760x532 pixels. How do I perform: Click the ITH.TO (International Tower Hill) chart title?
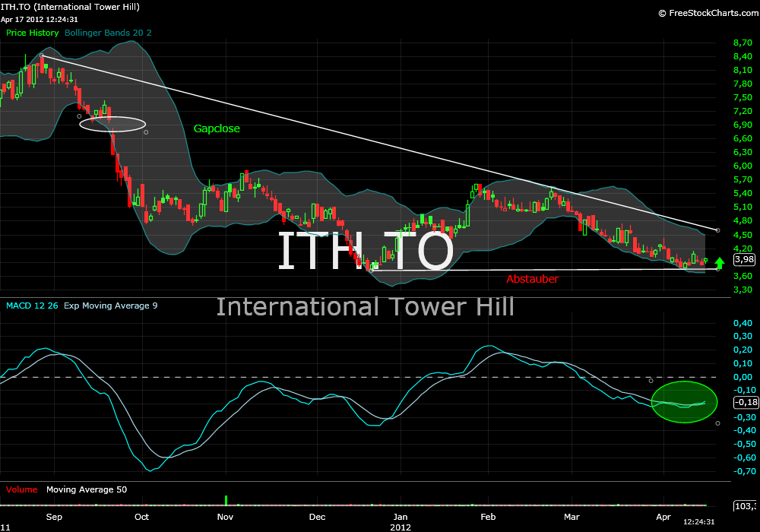coord(70,7)
